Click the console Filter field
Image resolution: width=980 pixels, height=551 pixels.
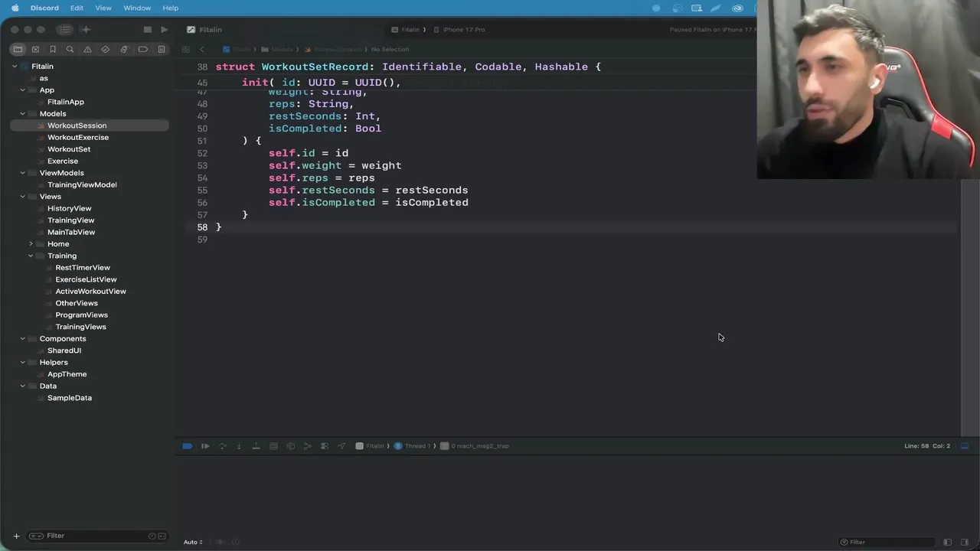click(x=888, y=542)
